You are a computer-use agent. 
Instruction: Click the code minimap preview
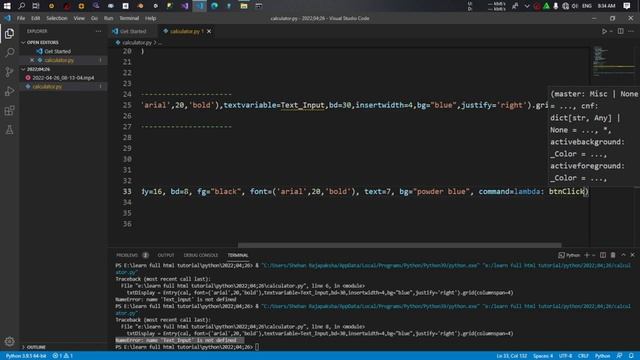(x=613, y=62)
